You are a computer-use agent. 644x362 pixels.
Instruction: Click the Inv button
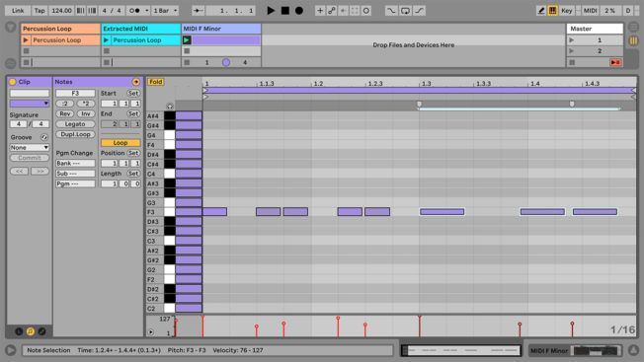pos(86,113)
